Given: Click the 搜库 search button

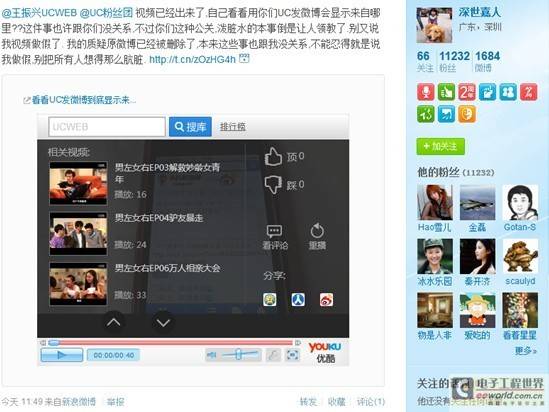Looking at the screenshot, I should (x=190, y=127).
